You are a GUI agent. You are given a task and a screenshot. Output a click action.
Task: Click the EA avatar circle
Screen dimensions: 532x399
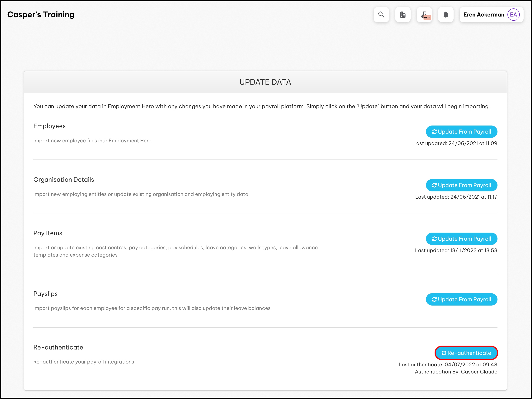(x=513, y=15)
